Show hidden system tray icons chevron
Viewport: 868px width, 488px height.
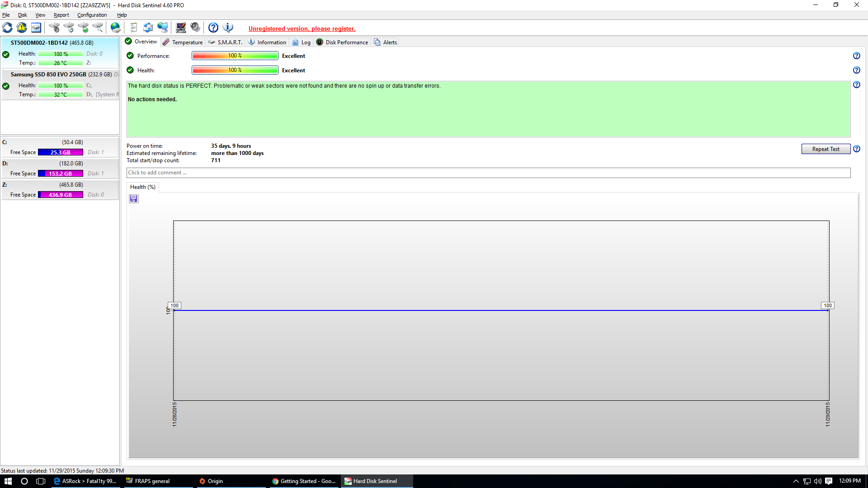click(796, 481)
